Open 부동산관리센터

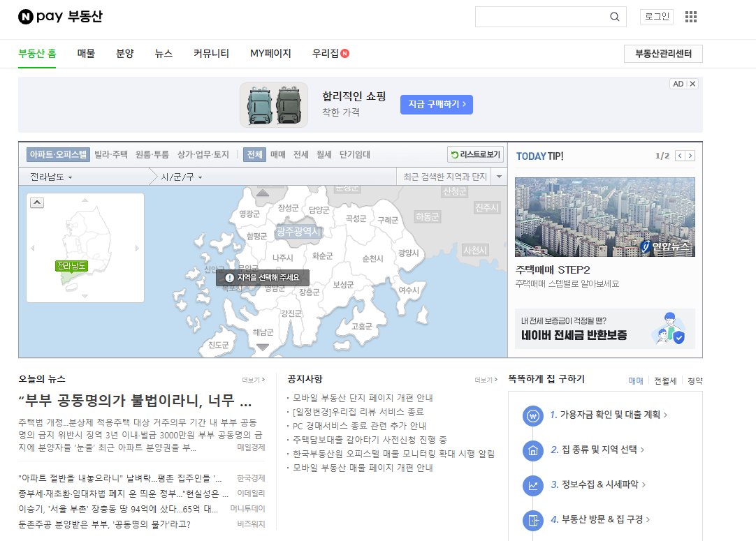pyautogui.click(x=663, y=54)
